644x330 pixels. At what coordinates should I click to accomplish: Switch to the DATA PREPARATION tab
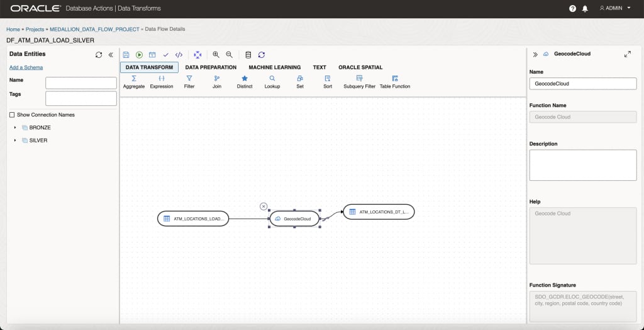(x=211, y=67)
